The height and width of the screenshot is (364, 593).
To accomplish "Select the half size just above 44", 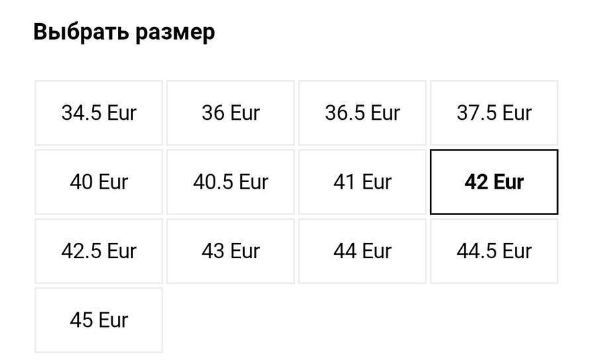I will pyautogui.click(x=494, y=251).
